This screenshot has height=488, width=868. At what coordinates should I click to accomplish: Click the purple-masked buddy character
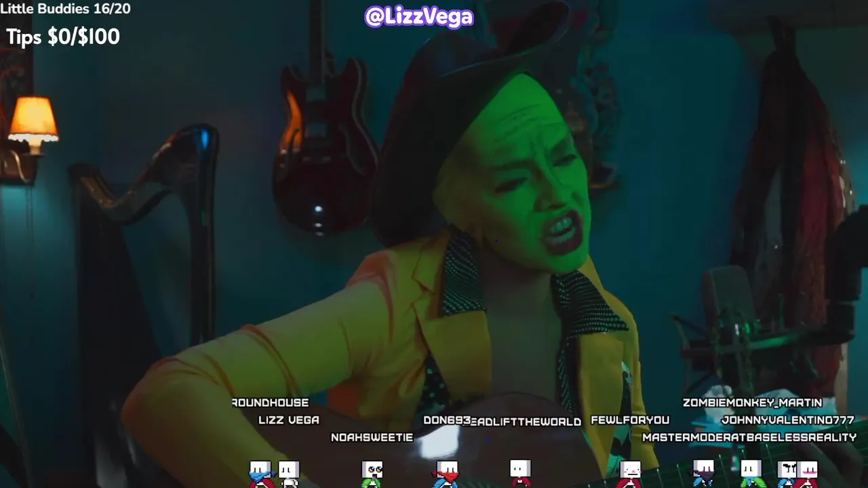[x=703, y=474]
